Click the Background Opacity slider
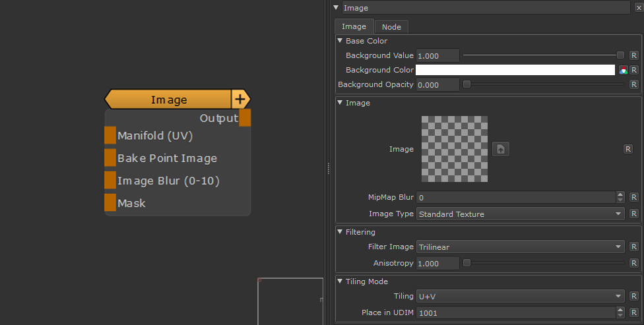 click(x=544, y=84)
